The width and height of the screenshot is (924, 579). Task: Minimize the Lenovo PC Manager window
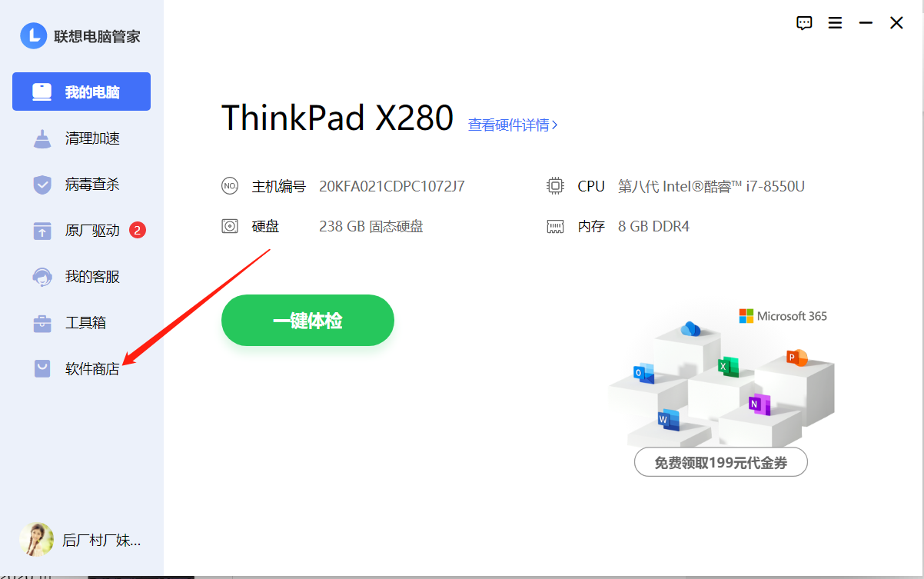click(x=866, y=23)
